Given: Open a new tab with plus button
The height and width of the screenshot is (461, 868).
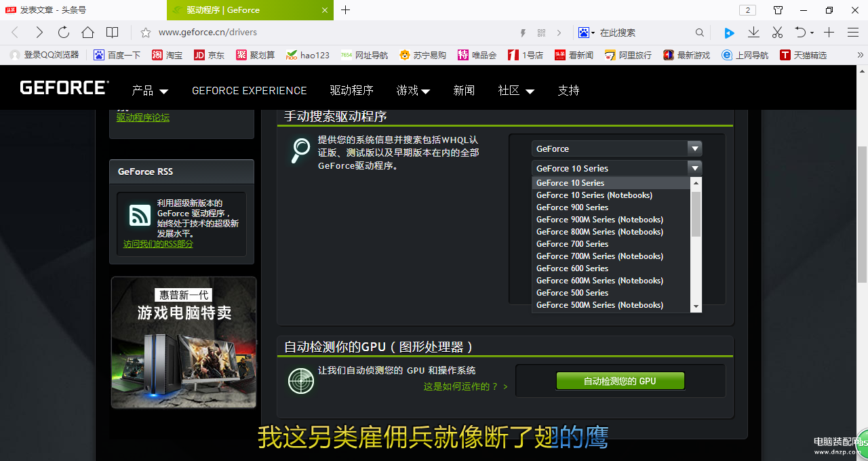Looking at the screenshot, I should [x=346, y=10].
